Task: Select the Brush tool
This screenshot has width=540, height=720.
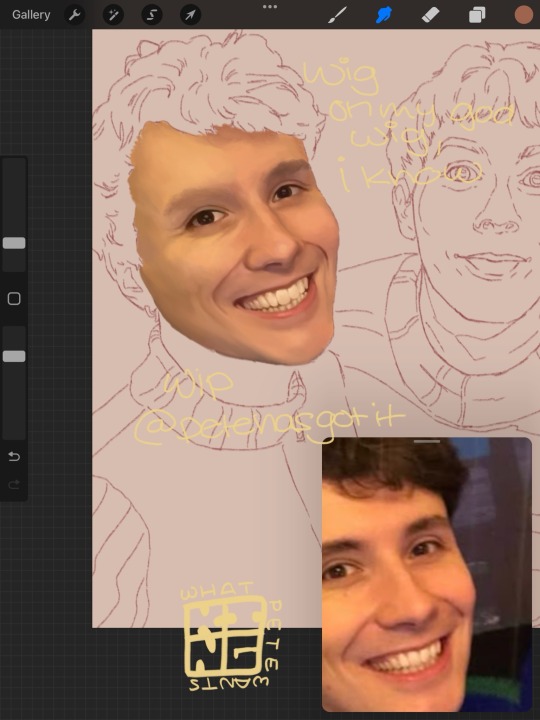Action: click(x=338, y=15)
